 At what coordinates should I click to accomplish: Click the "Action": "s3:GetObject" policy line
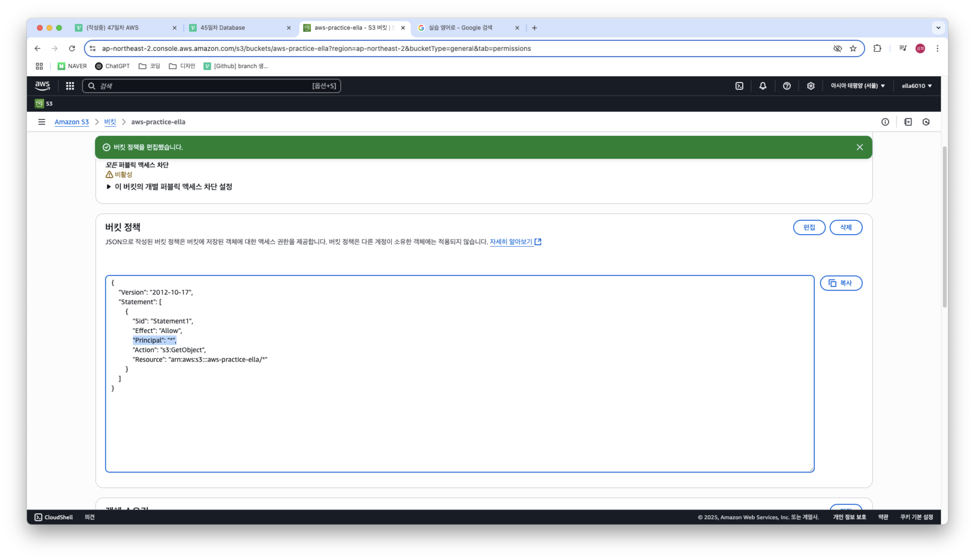(x=169, y=350)
